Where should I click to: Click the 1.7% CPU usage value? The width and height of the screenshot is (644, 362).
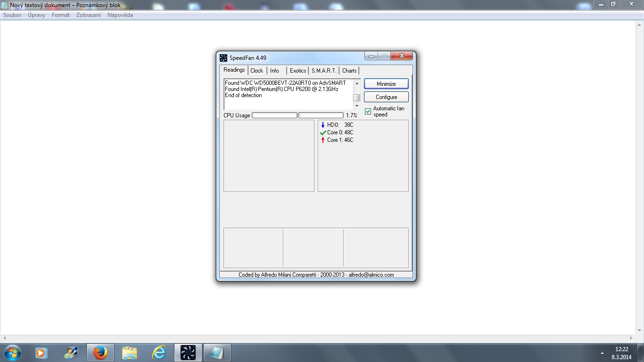pyautogui.click(x=351, y=115)
